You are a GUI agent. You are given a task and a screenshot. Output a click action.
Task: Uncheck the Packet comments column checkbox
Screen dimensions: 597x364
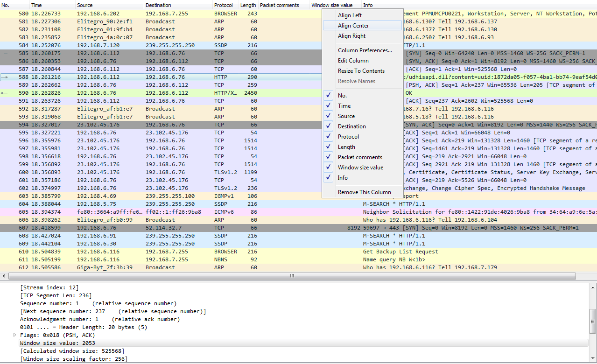(329, 157)
